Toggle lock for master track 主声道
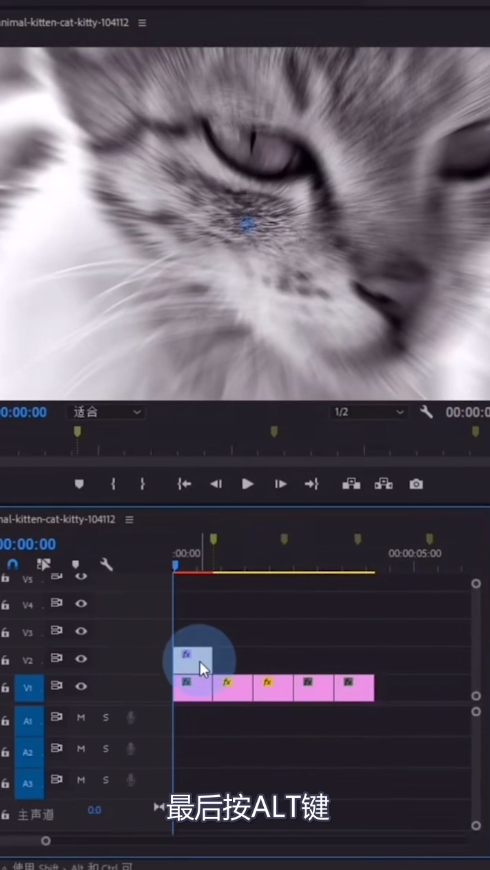Screen dimensions: 490x870 point(5,815)
